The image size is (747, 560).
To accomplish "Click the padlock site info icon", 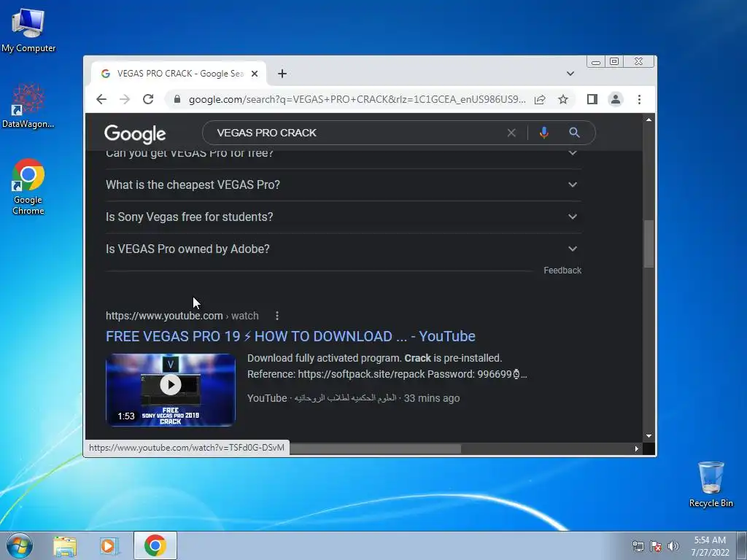I will (177, 99).
